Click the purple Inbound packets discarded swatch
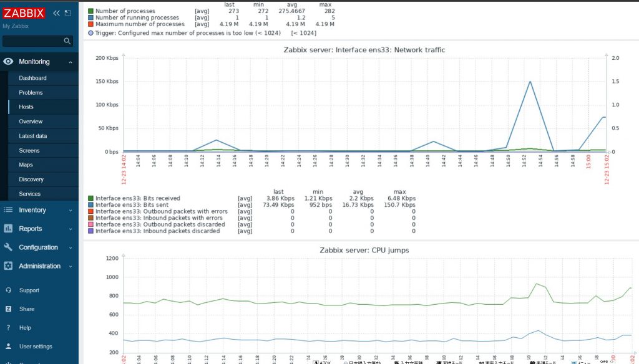The width and height of the screenshot is (639, 364). pyautogui.click(x=90, y=231)
